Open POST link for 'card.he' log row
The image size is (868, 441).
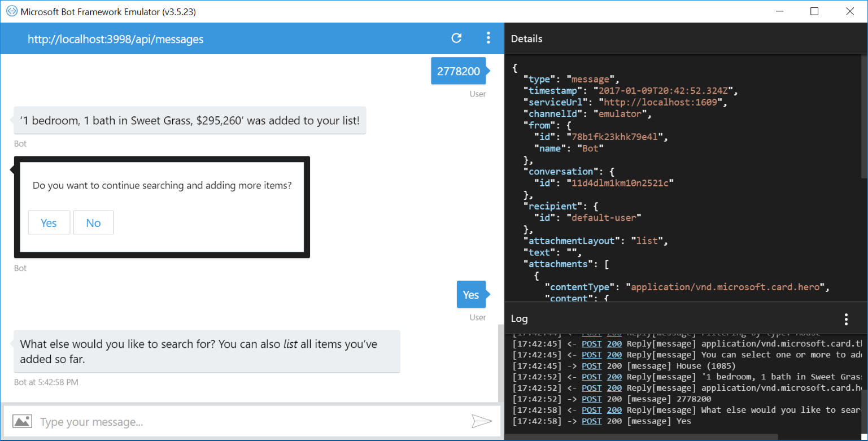click(591, 388)
